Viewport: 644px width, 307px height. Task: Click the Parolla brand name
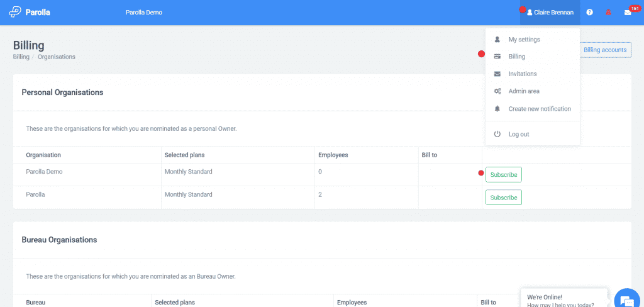pyautogui.click(x=38, y=13)
